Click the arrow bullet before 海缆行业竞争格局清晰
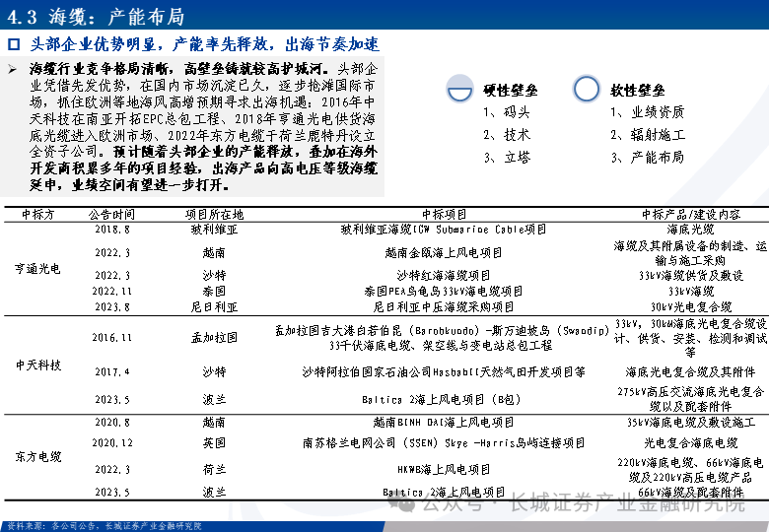Image resolution: width=769 pixels, height=532 pixels. [12, 69]
